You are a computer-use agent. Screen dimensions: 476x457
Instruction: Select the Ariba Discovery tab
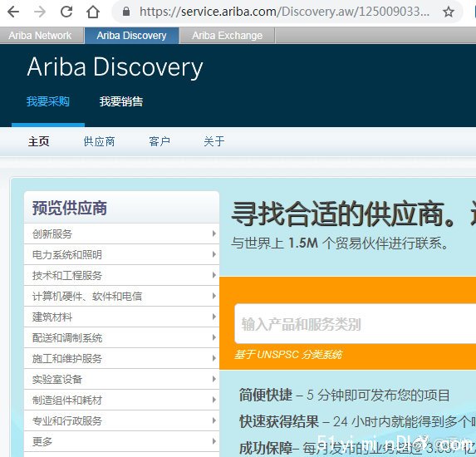pos(131,36)
